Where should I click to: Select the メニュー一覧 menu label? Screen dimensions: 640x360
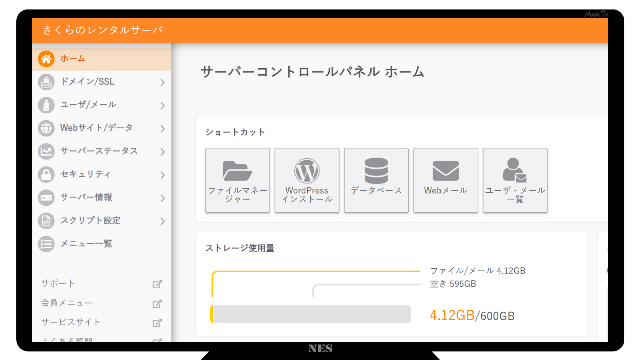pyautogui.click(x=86, y=244)
